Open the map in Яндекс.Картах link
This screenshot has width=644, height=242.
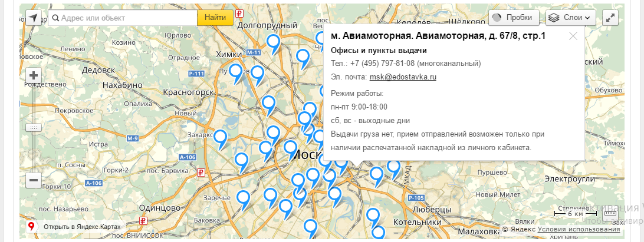point(82,227)
